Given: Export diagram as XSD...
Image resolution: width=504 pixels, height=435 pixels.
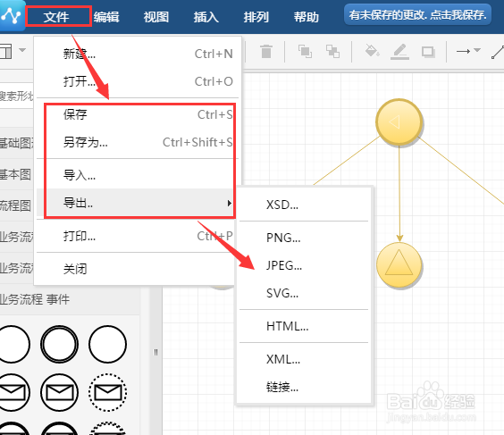Looking at the screenshot, I should click(304, 205).
